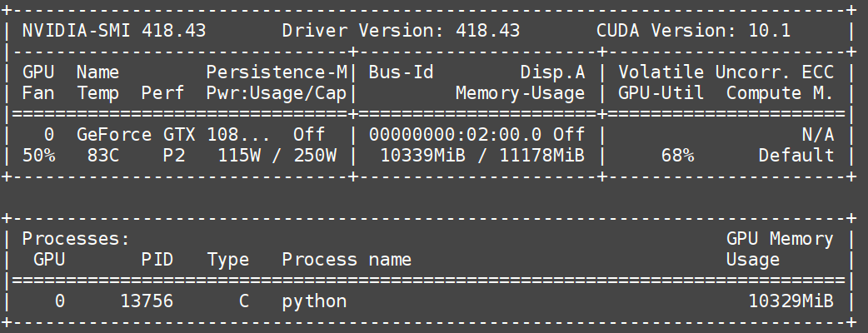Click the 68% GPU utilization value
Image resolution: width=868 pixels, height=333 pixels.
677,155
